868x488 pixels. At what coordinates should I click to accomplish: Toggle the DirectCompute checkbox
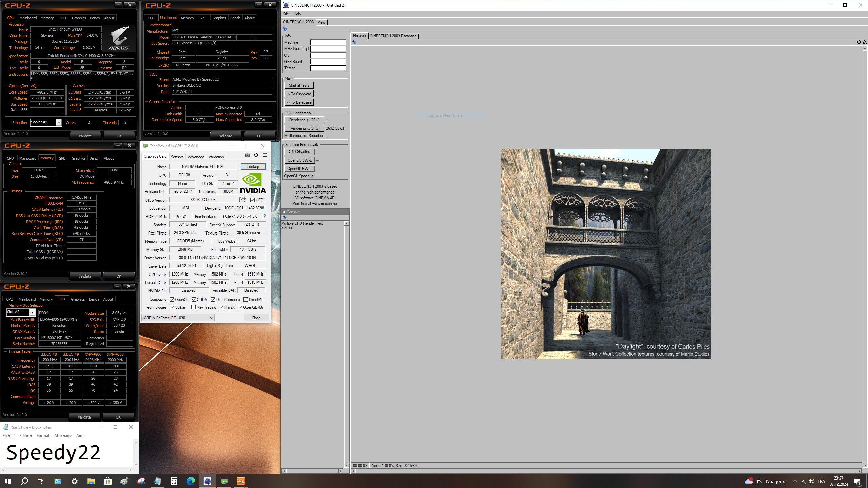click(213, 300)
